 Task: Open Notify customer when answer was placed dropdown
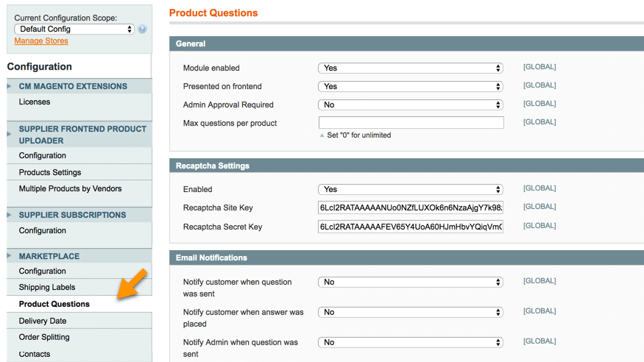click(411, 312)
